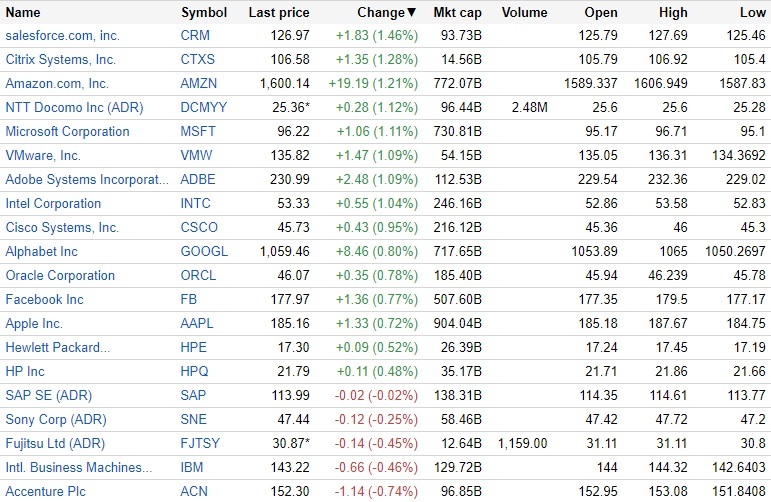Click the AAPL ticker symbol
Image resolution: width=771 pixels, height=502 pixels.
(199, 324)
